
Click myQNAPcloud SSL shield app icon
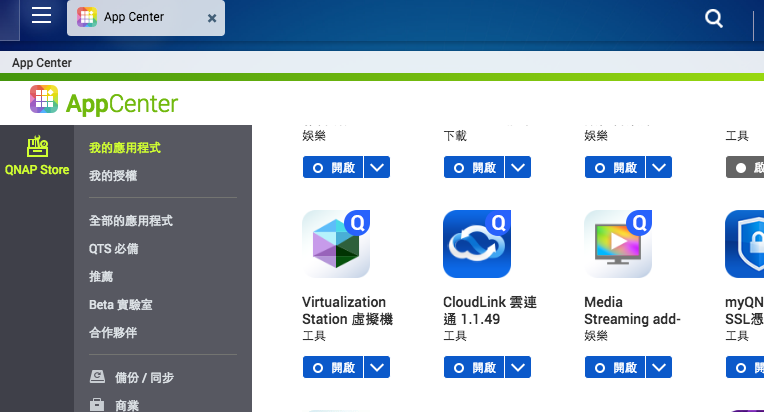[x=745, y=244]
